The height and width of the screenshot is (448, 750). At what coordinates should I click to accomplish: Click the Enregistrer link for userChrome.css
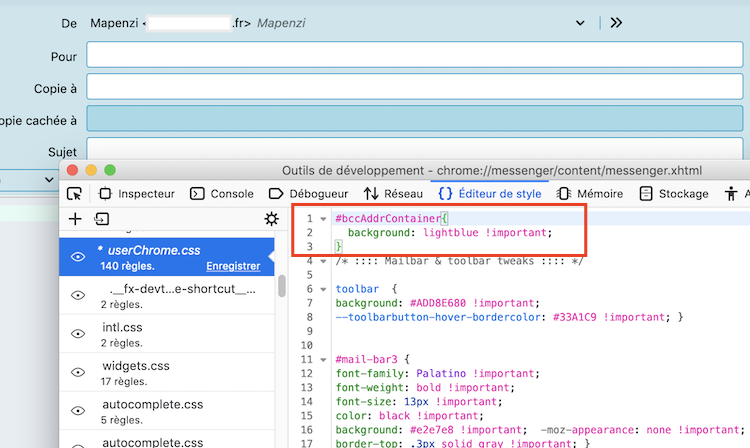tap(233, 267)
